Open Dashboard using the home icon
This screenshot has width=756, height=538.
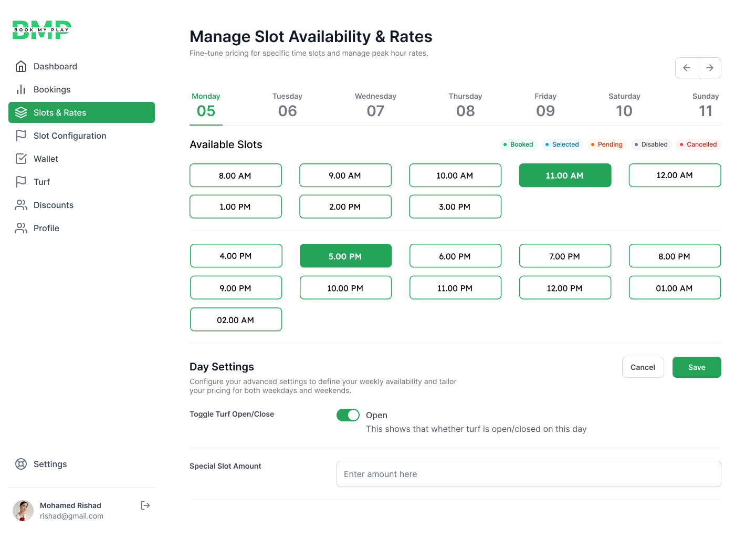(x=21, y=66)
